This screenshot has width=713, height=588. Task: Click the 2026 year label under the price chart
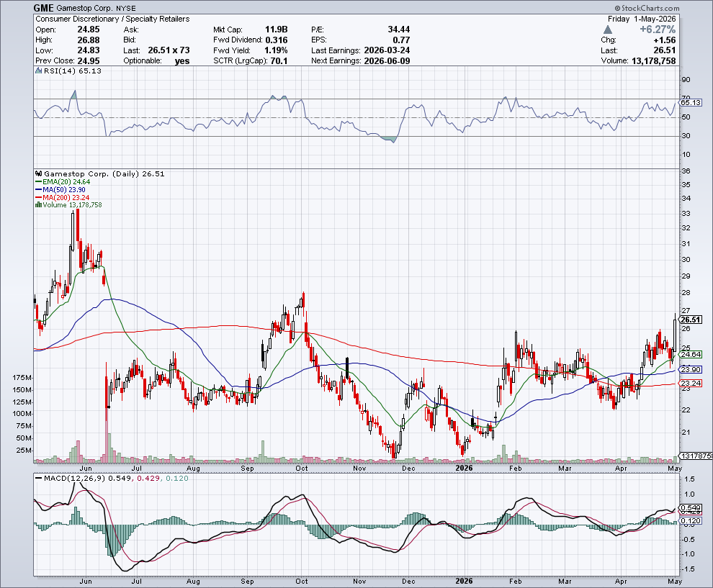pos(465,468)
